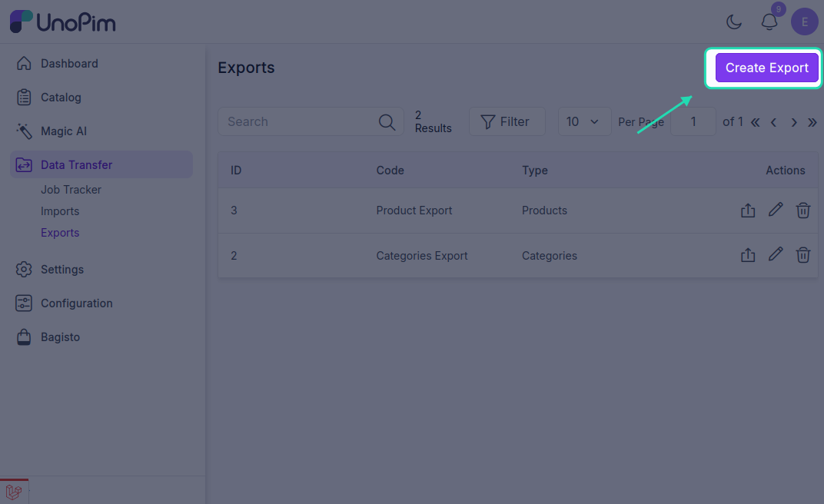Edit the Product Export row
The height and width of the screenshot is (504, 824).
click(776, 210)
